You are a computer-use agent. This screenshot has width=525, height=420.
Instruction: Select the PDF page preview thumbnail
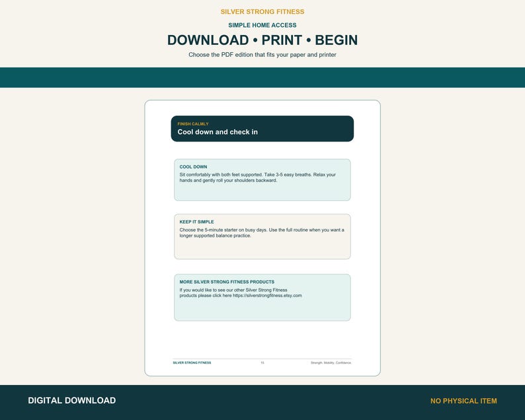pos(262,238)
